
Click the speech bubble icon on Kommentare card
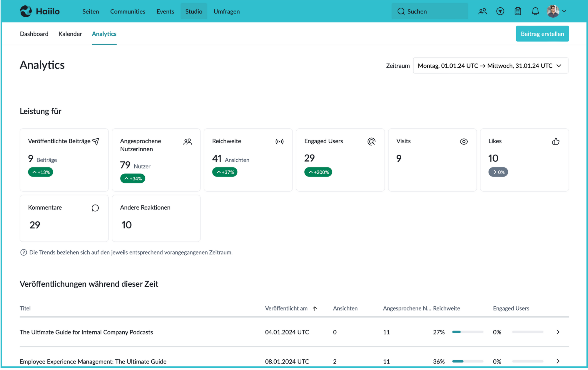(x=95, y=208)
